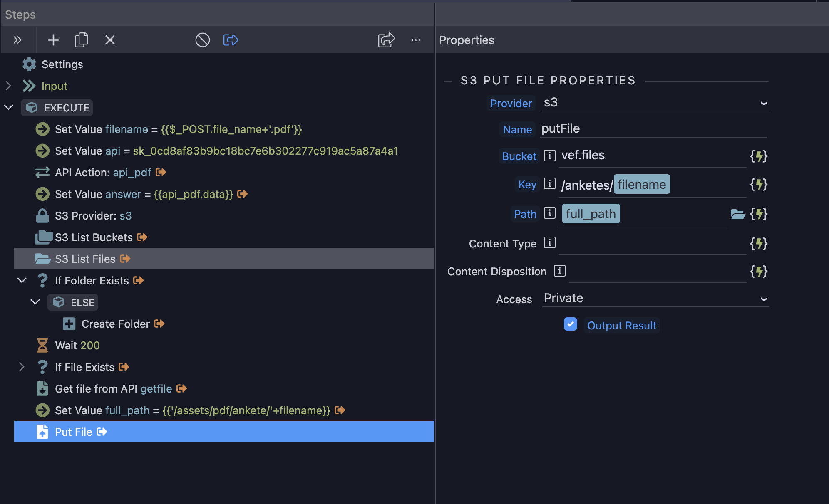Image resolution: width=829 pixels, height=504 pixels.
Task: Click the add step plus icon
Action: coord(53,40)
